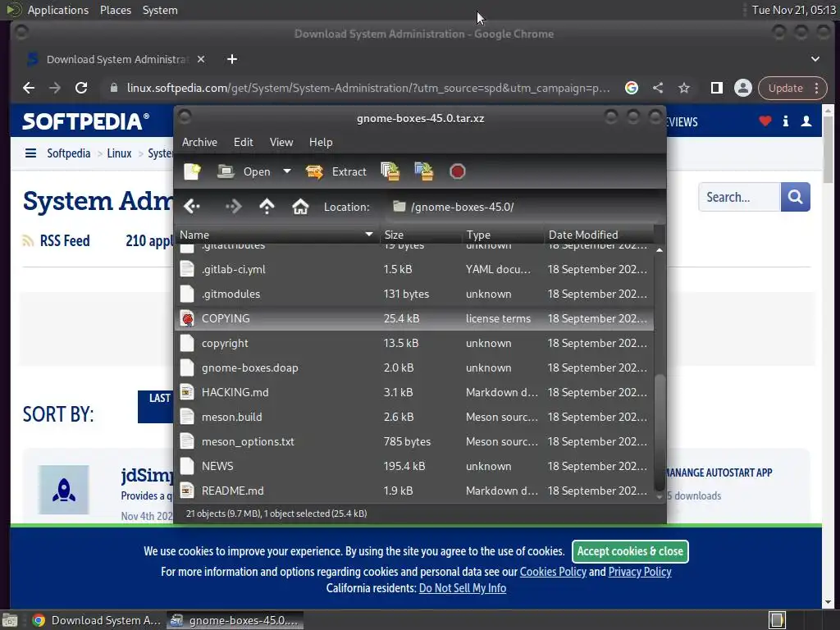This screenshot has width=840, height=630.
Task: Go back to previous location in archive
Action: pyautogui.click(x=192, y=206)
